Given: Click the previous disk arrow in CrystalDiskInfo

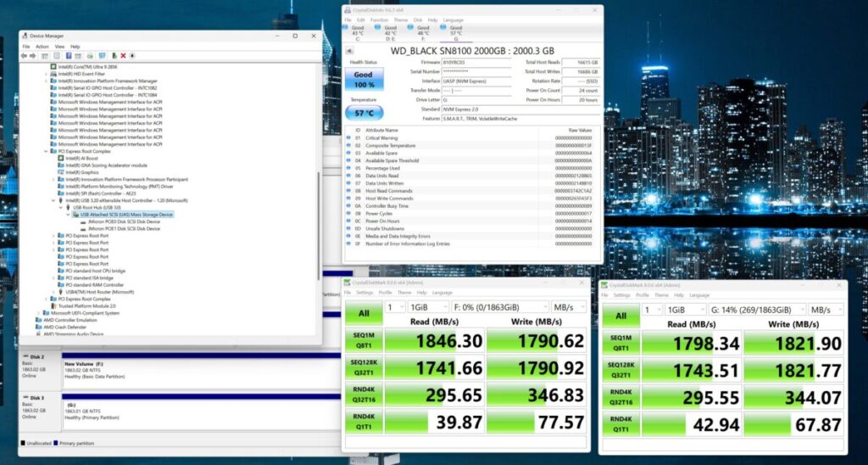Looking at the screenshot, I should (348, 51).
